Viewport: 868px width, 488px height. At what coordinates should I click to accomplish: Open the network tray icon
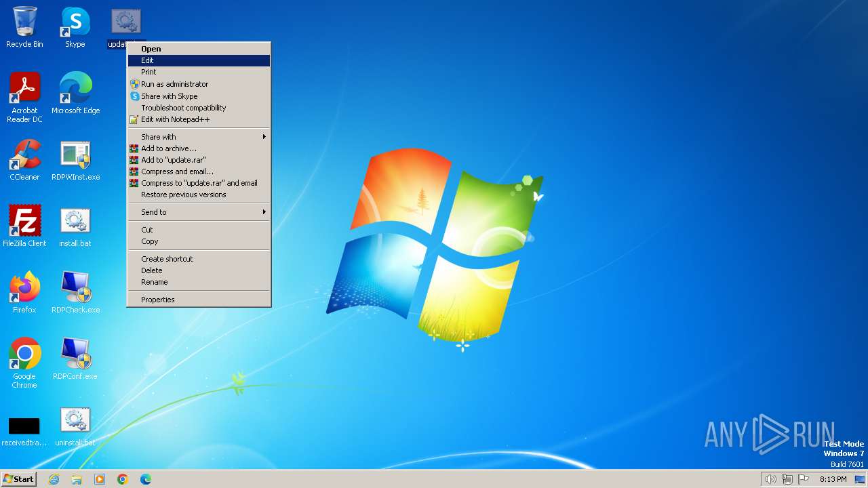point(787,479)
